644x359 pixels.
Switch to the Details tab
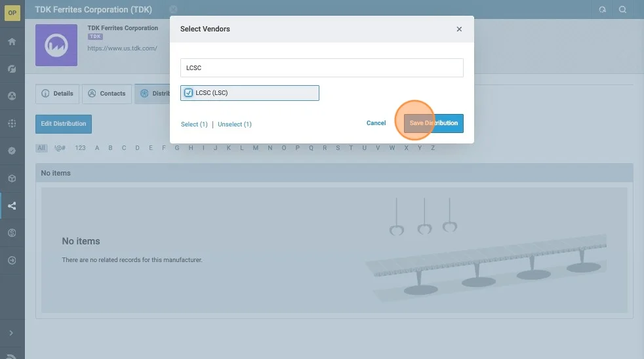(57, 94)
